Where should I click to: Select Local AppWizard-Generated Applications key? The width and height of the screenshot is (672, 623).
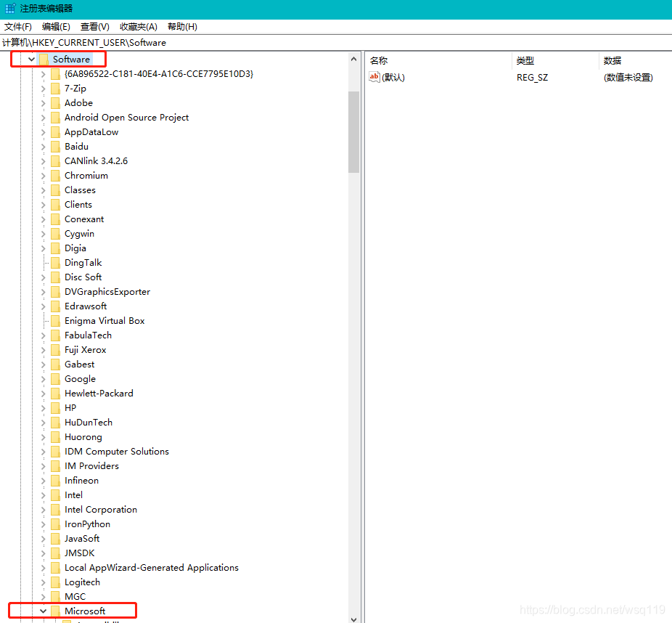[x=151, y=568]
